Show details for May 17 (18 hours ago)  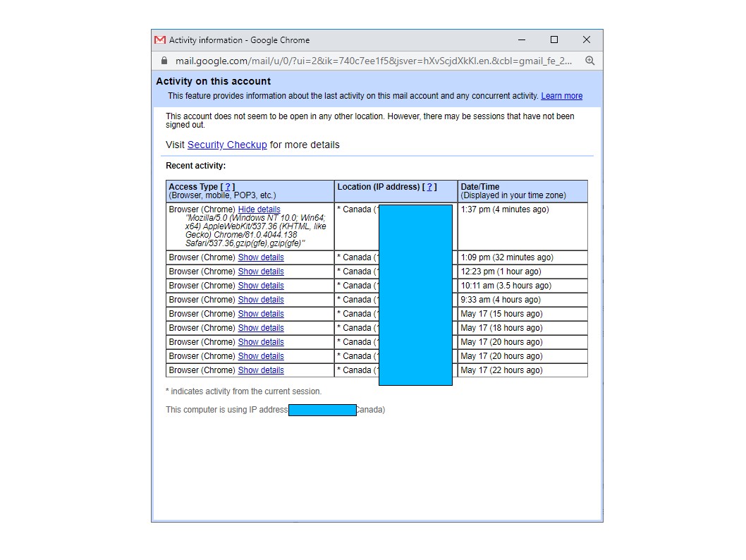[261, 328]
